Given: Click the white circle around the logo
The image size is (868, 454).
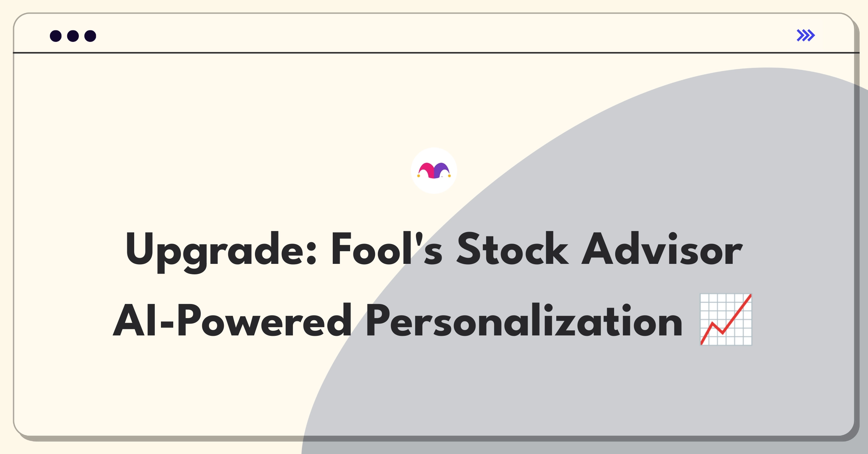Looking at the screenshot, I should (x=434, y=171).
